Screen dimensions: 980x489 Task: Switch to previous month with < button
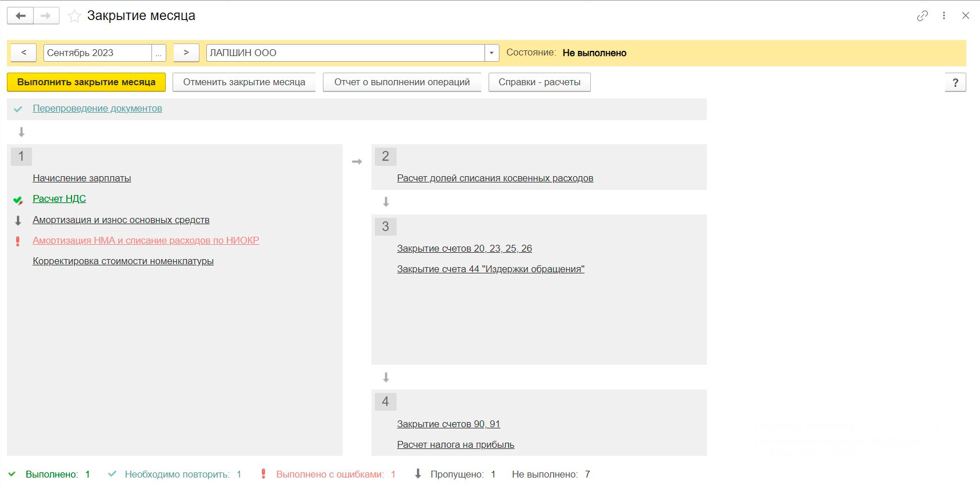click(23, 53)
